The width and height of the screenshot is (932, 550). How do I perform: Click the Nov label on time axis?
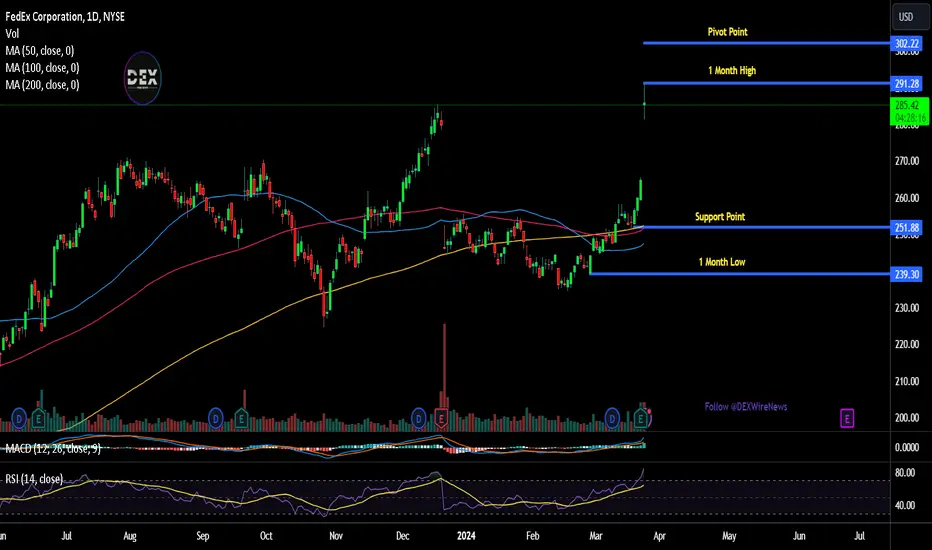[336, 536]
